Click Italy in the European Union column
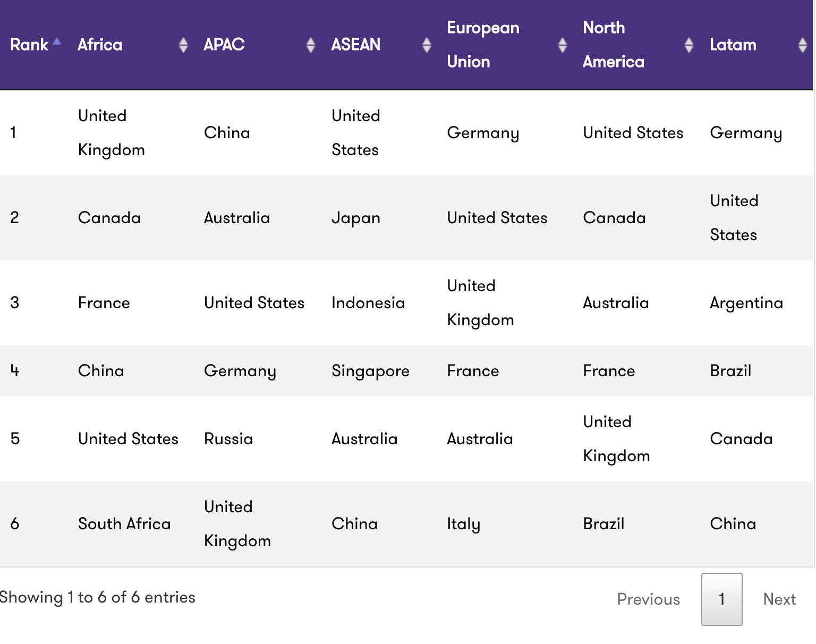This screenshot has width=816, height=644. (x=463, y=524)
